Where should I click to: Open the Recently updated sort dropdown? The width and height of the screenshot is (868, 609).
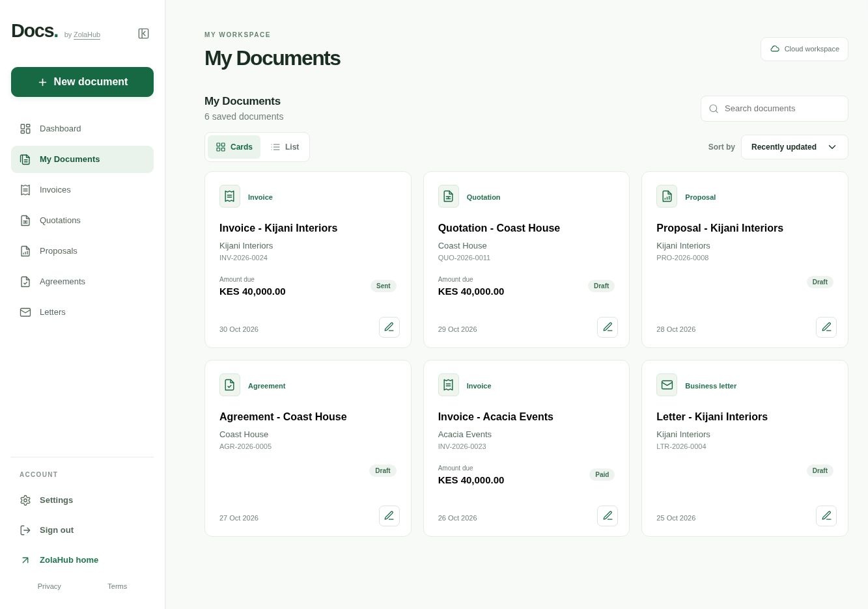[794, 147]
